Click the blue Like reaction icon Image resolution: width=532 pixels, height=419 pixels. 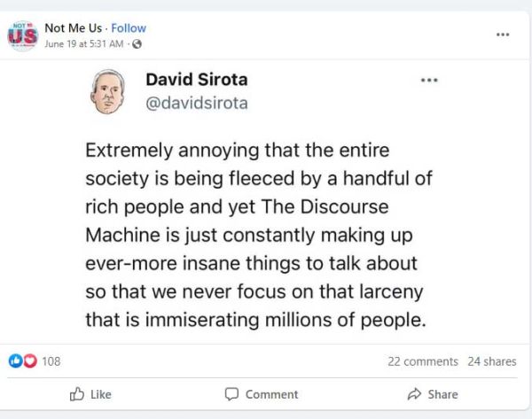click(14, 361)
